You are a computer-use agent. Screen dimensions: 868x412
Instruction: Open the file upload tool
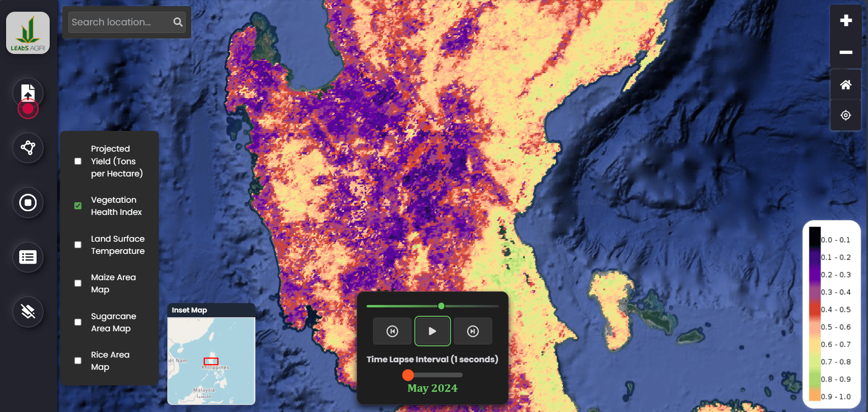click(x=28, y=92)
